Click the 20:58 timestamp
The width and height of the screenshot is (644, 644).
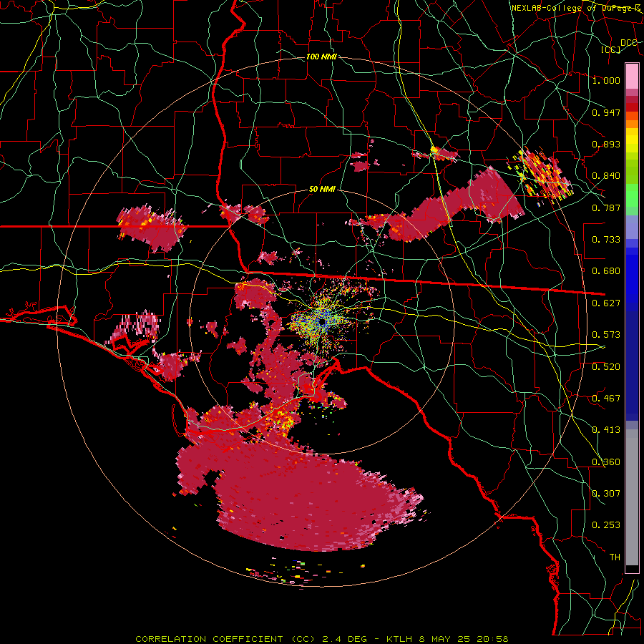pyautogui.click(x=492, y=639)
